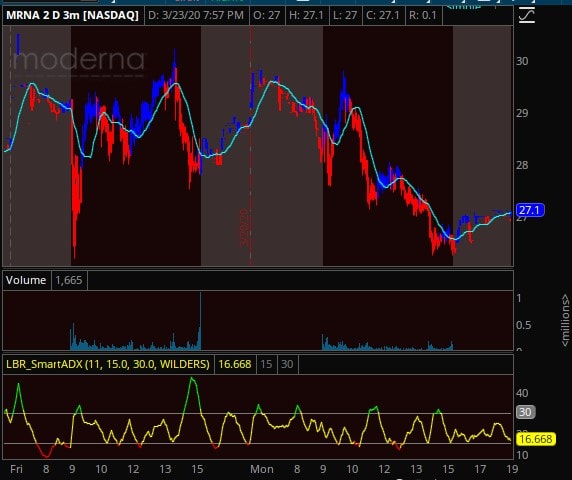Viewport: 572px width, 480px height.
Task: Click the date readout D: 3/23/20 7:57 PM
Action: [196, 15]
